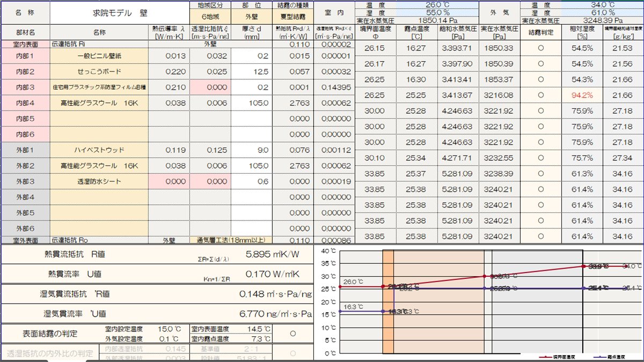This screenshot has width=644, height=362.
Task: Click the 結露判定 column header
Action: 540,32
